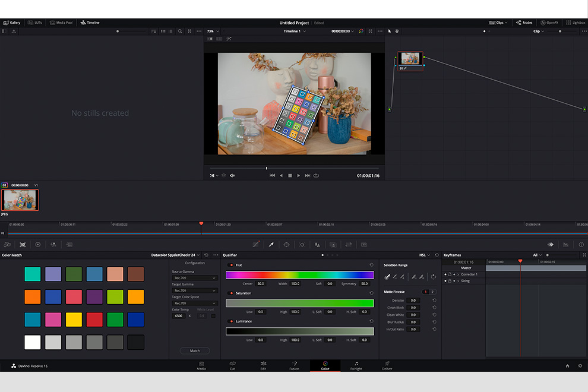The image size is (588, 392).
Task: Open the HSL qualifier mode dropdown
Action: pos(425,255)
